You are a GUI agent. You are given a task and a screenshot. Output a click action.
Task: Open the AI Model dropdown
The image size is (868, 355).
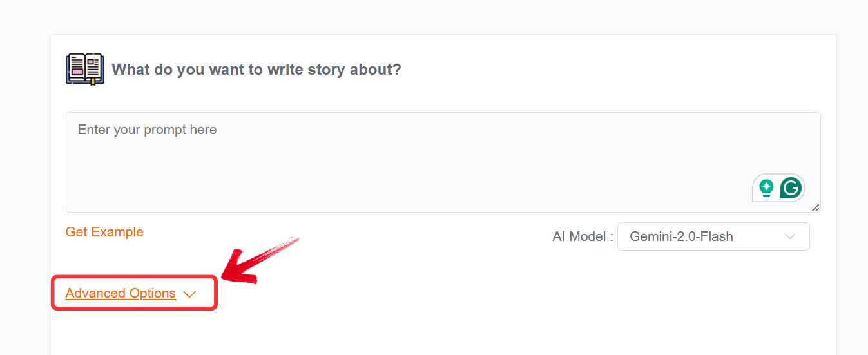(713, 236)
